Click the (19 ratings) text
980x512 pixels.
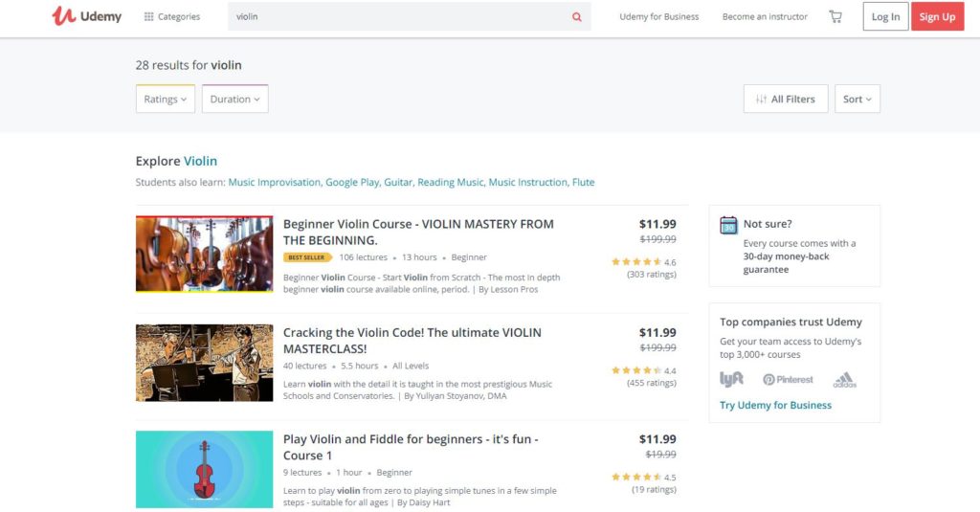click(x=654, y=489)
